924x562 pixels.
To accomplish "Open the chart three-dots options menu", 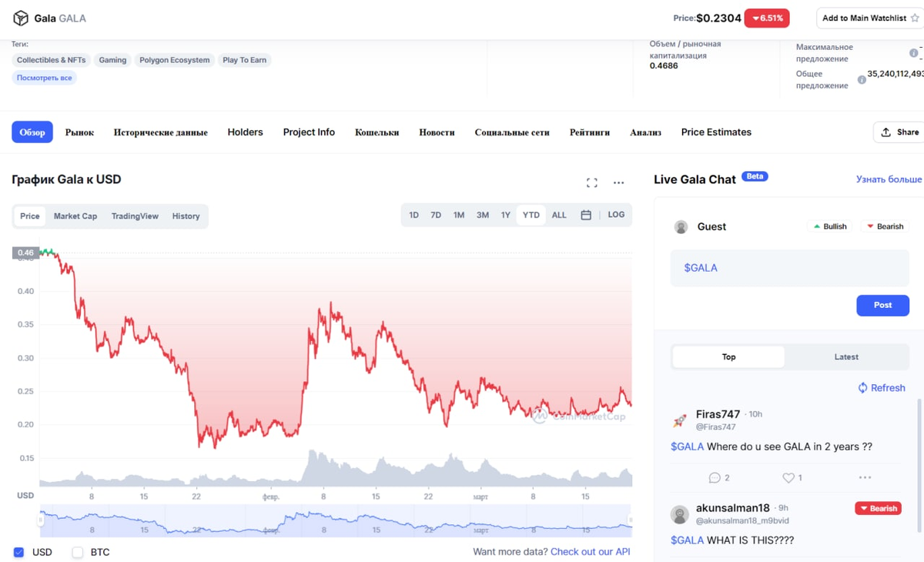I will pyautogui.click(x=618, y=182).
